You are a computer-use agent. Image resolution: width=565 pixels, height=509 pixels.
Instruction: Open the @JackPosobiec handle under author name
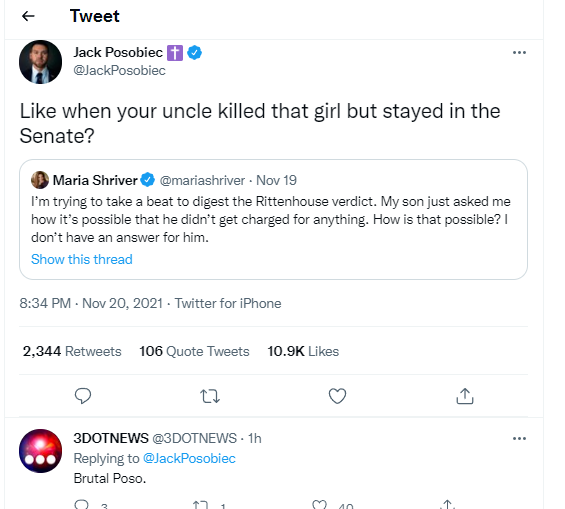120,70
